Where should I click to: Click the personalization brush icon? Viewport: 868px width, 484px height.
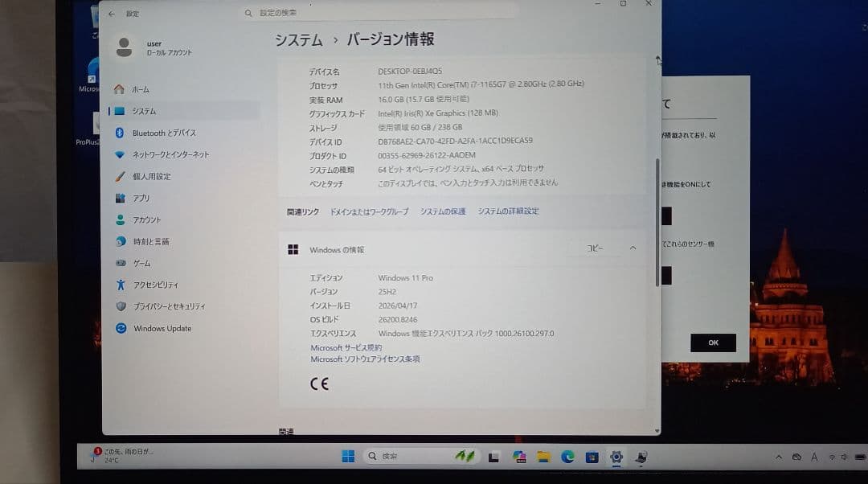[x=120, y=176]
